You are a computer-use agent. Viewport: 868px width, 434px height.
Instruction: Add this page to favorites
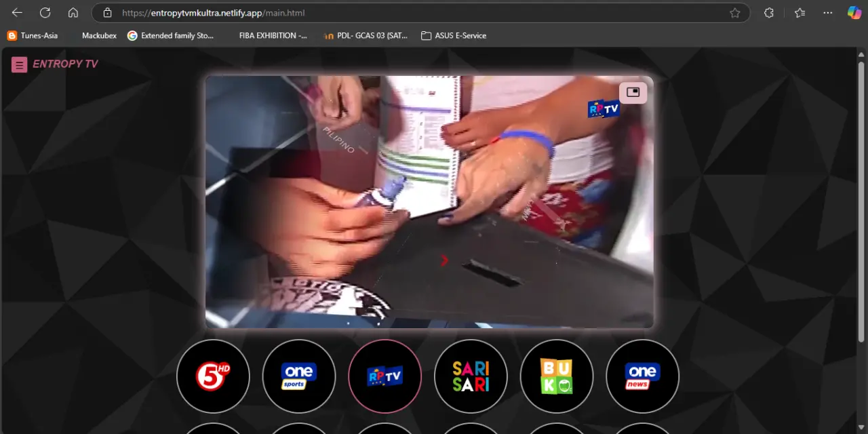tap(734, 13)
